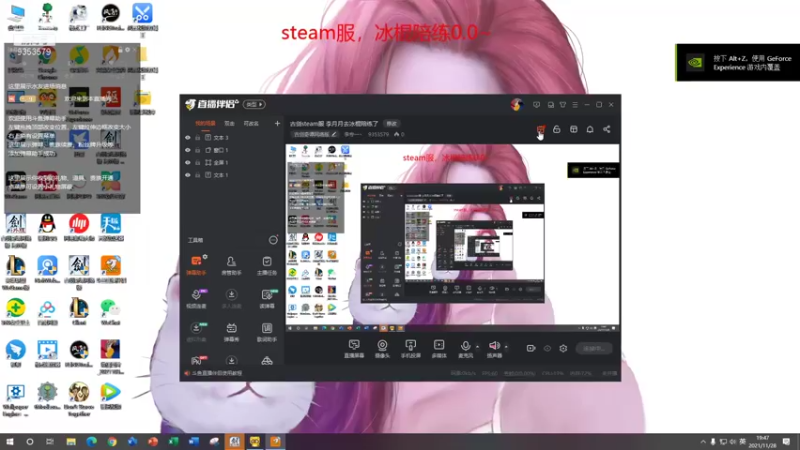
Task: Click the microphone icon in bottom toolbar
Action: [x=465, y=346]
